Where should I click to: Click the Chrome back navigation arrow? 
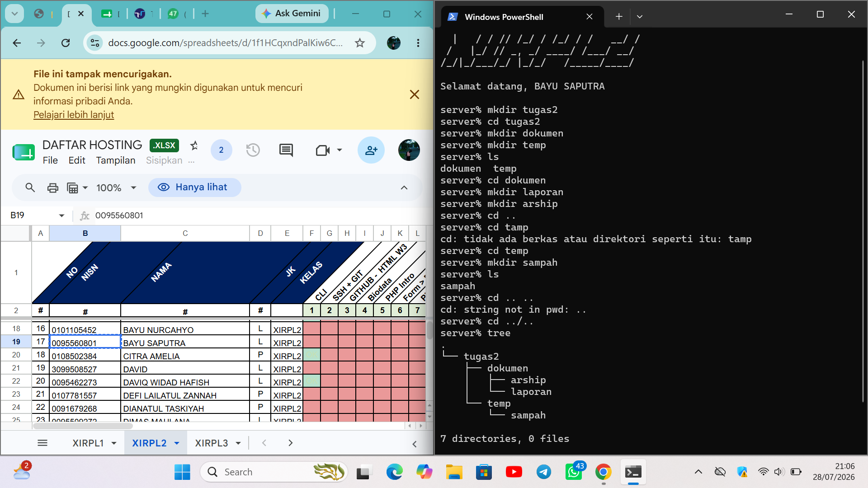tap(17, 43)
